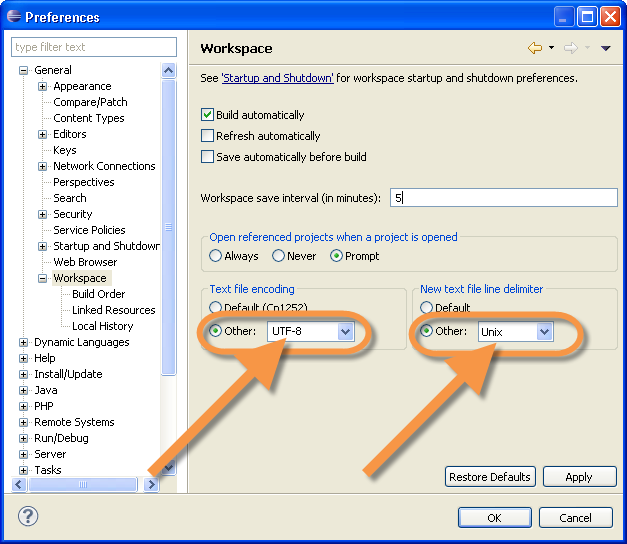Select Always for opening referenced projects
Image resolution: width=627 pixels, height=544 pixels.
[x=215, y=256]
